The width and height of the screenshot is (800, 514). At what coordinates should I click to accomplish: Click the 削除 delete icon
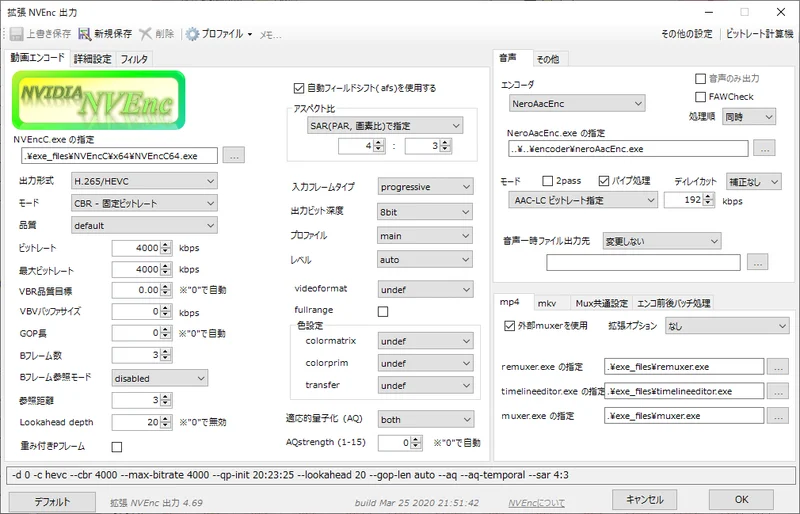coord(147,34)
